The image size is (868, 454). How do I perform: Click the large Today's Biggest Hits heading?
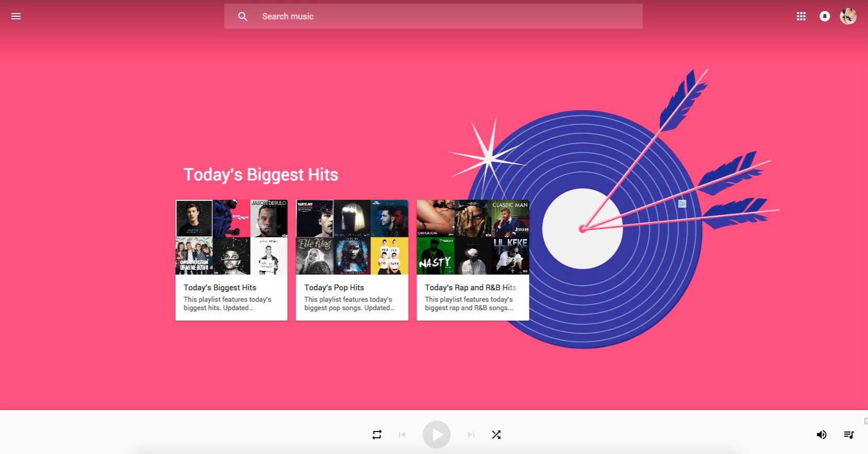click(261, 175)
